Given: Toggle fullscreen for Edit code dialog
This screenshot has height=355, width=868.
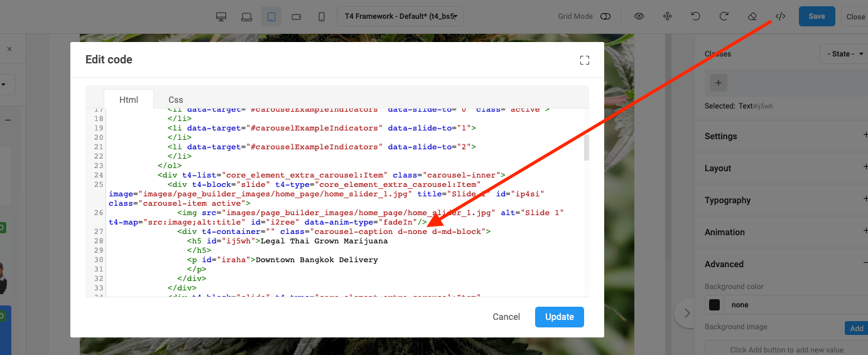Looking at the screenshot, I should 585,60.
